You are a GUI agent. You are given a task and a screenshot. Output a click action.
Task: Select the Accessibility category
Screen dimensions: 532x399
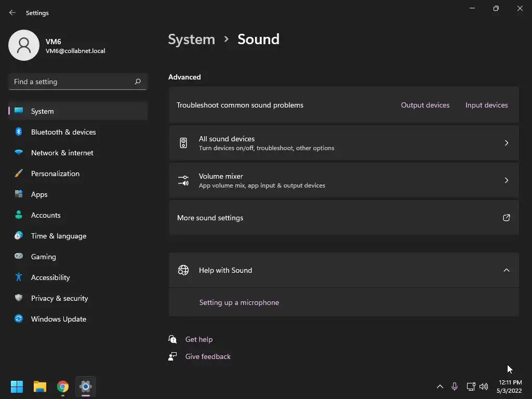tap(50, 277)
